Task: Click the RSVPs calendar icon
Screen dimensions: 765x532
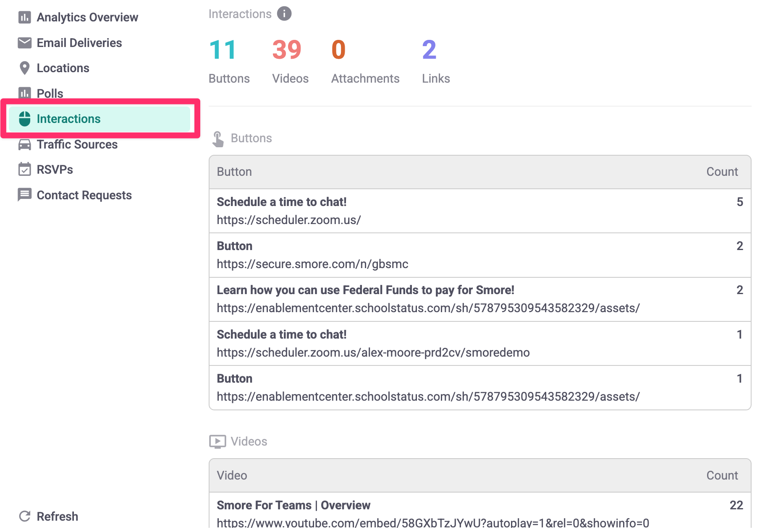Action: (x=24, y=170)
